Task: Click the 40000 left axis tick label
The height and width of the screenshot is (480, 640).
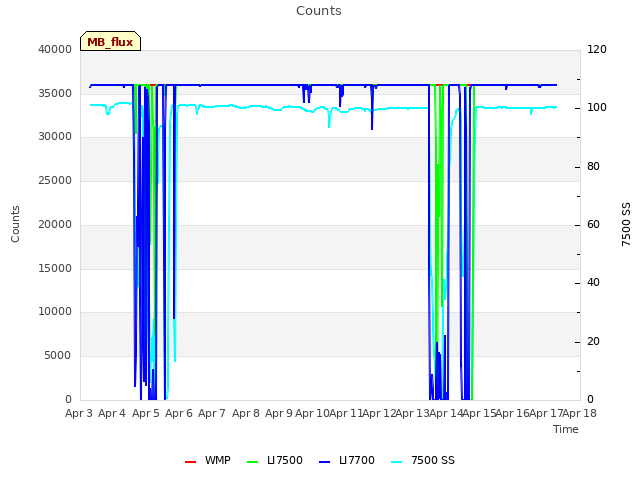Action: [x=55, y=49]
